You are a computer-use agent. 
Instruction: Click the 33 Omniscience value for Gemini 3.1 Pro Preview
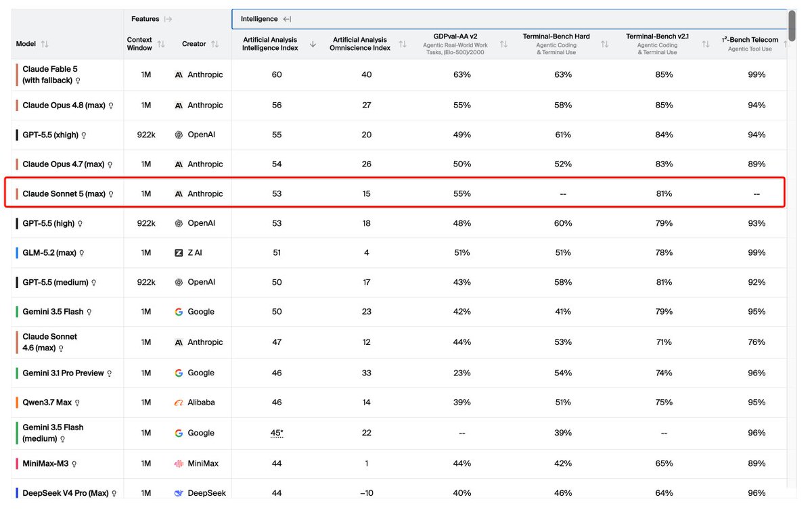pyautogui.click(x=366, y=373)
